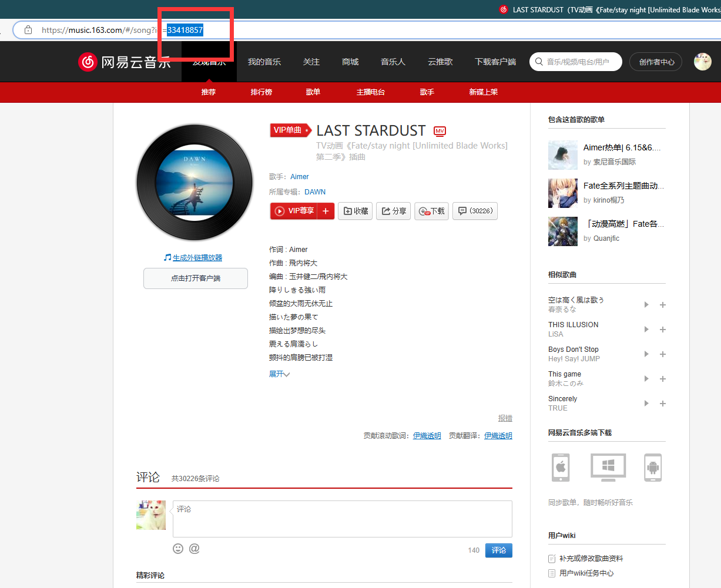Click 补充或修改歌曲资料 wiki link
The width and height of the screenshot is (721, 588).
pyautogui.click(x=591, y=559)
